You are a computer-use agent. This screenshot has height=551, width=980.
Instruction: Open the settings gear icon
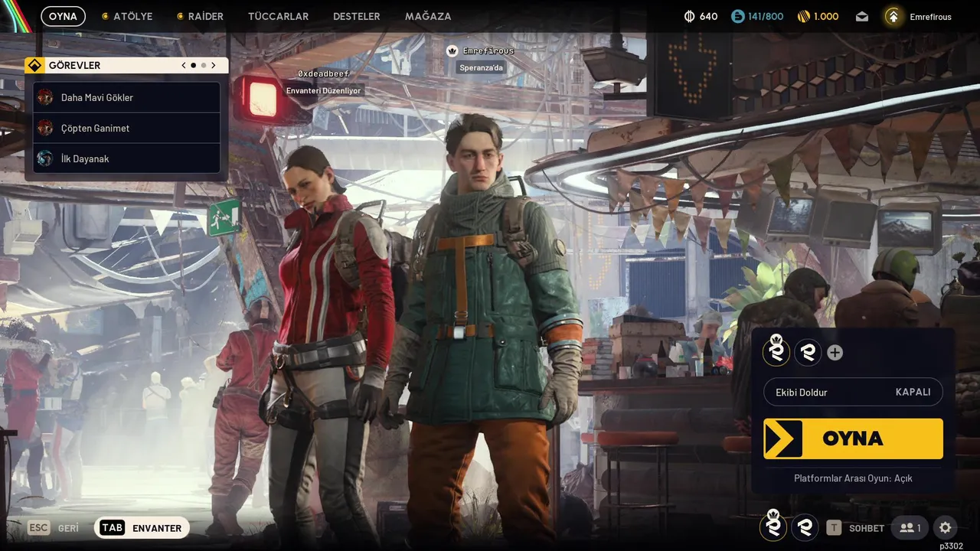[x=945, y=528]
